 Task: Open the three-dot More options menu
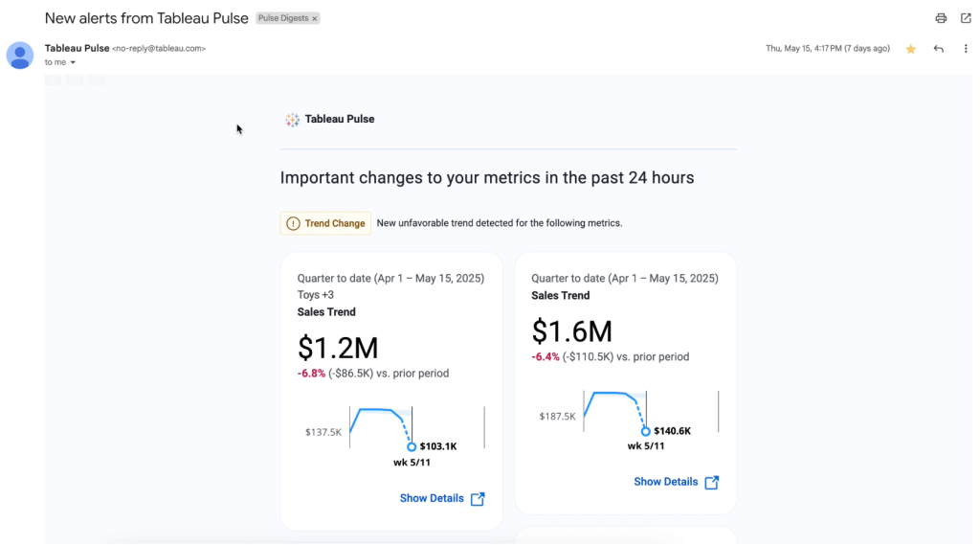pyautogui.click(x=966, y=49)
